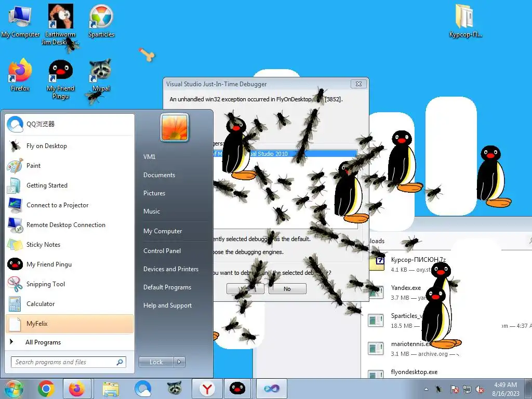Open the highlighted MyFelix entry
The height and width of the screenshot is (399, 532).
click(70, 323)
